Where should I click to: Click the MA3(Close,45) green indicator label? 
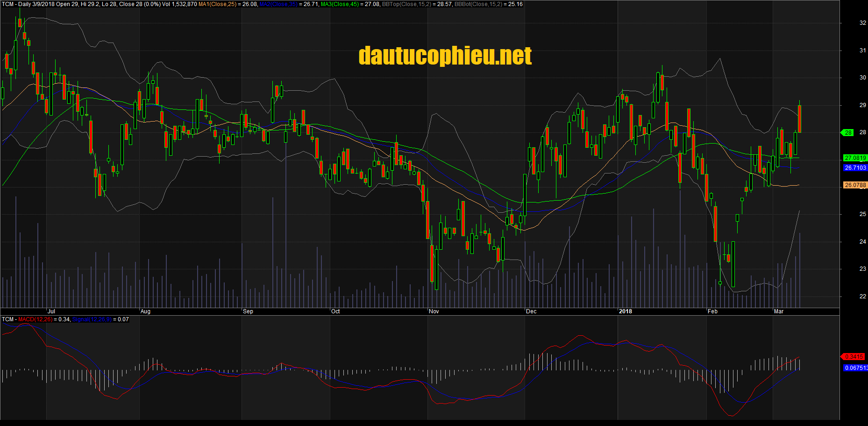[x=340, y=4]
